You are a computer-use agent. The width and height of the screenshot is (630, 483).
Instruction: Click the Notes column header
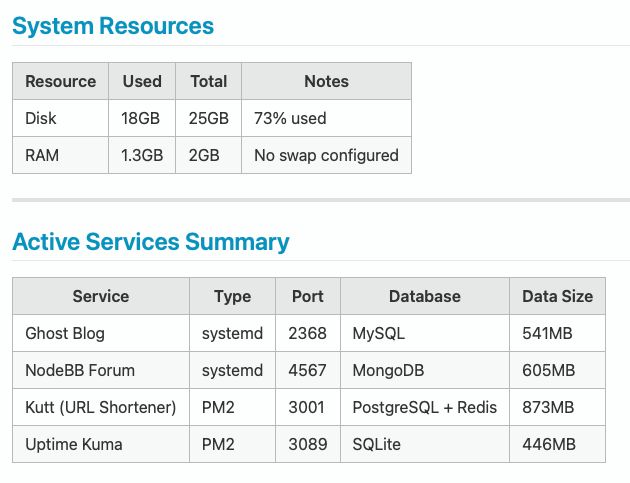(x=326, y=82)
